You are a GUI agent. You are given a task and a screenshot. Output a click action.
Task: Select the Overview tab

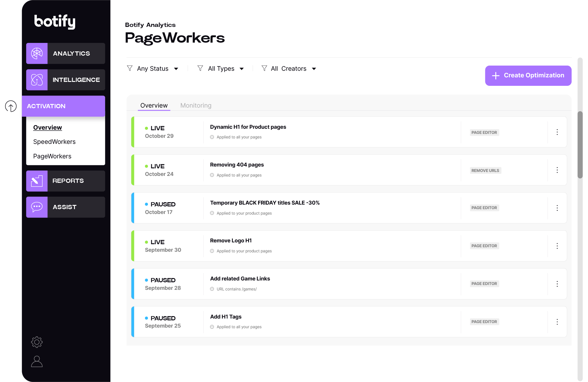coord(154,105)
